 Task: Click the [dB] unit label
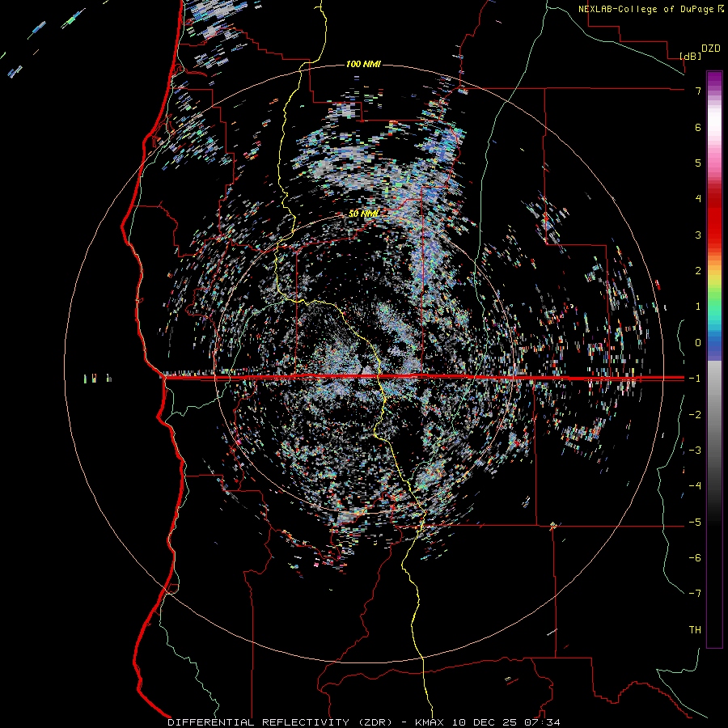[691, 56]
